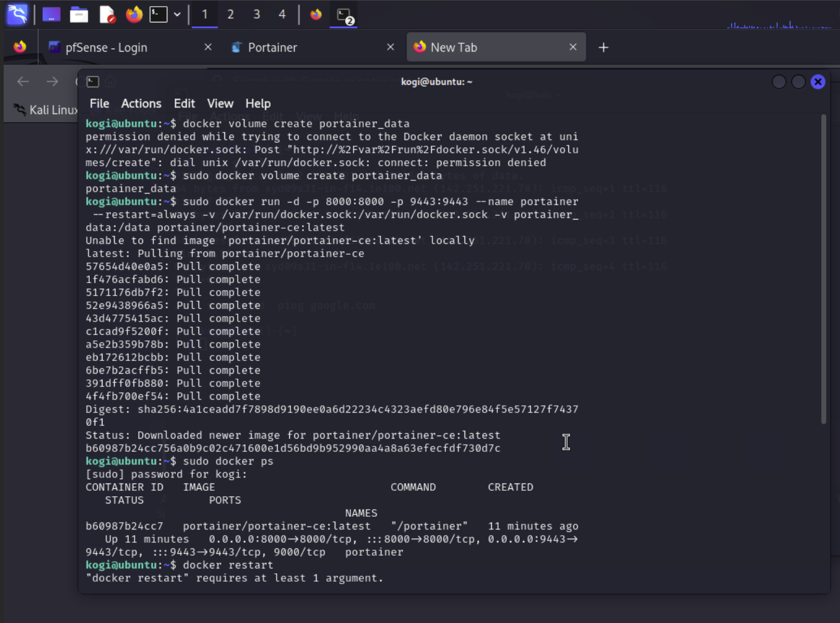Select the Firefox entry in the taskbar

(315, 15)
